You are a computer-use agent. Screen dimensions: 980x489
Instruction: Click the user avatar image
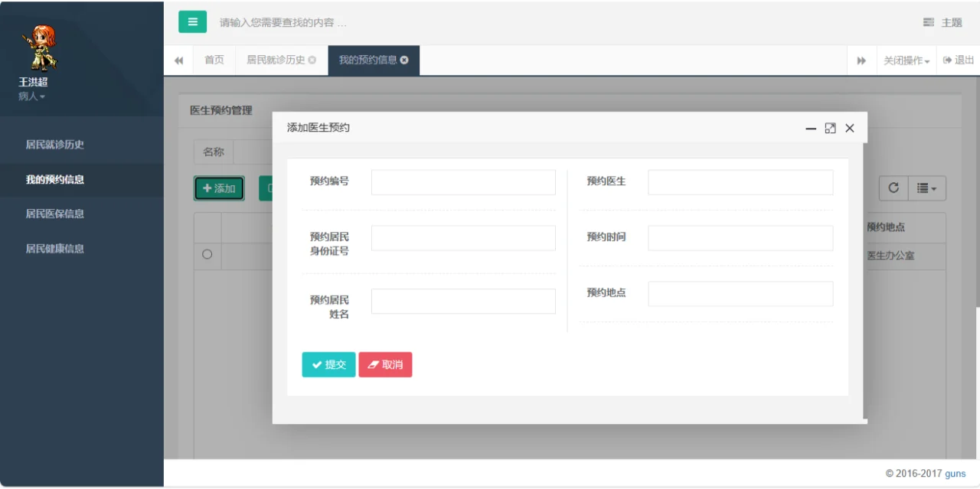coord(38,47)
